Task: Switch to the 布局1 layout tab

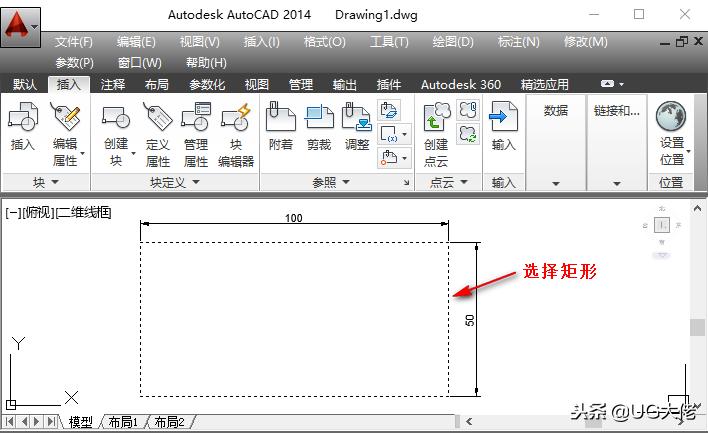Action: point(123,422)
